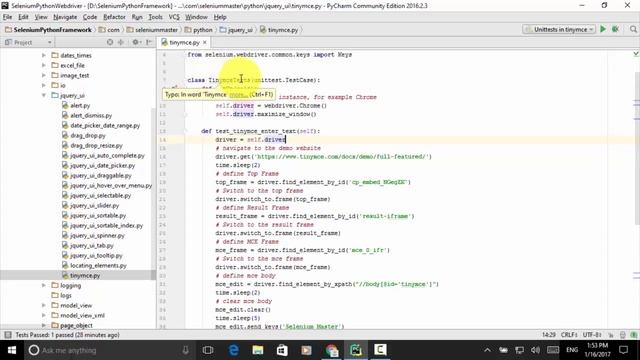640x360 pixels.
Task: Expand the excel_file folder
Action: [x=44, y=65]
